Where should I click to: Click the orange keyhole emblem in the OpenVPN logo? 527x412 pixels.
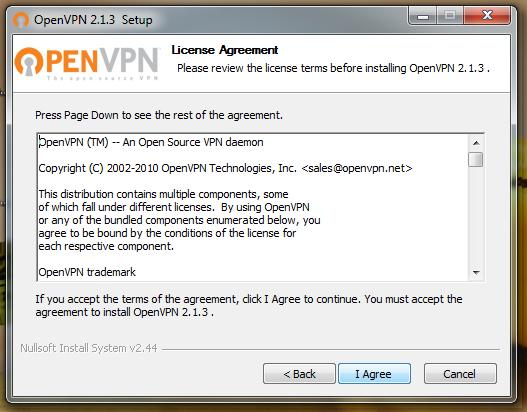pos(29,61)
